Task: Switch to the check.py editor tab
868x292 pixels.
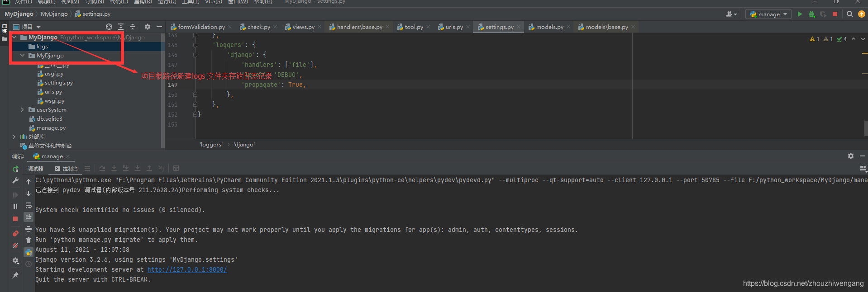Action: coord(258,27)
